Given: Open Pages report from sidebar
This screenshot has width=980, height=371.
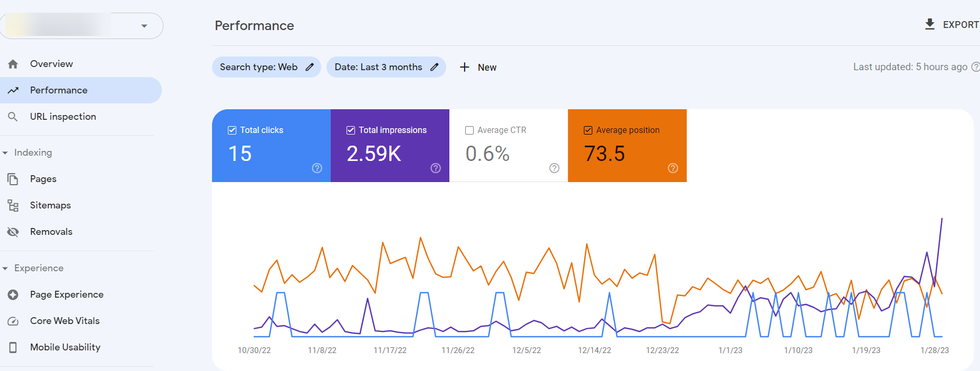Looking at the screenshot, I should point(43,179).
